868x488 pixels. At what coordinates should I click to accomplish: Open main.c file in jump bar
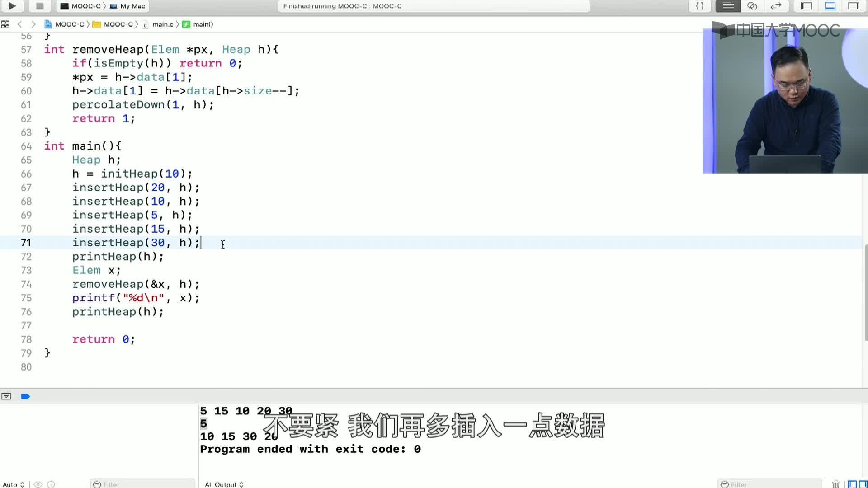click(158, 24)
